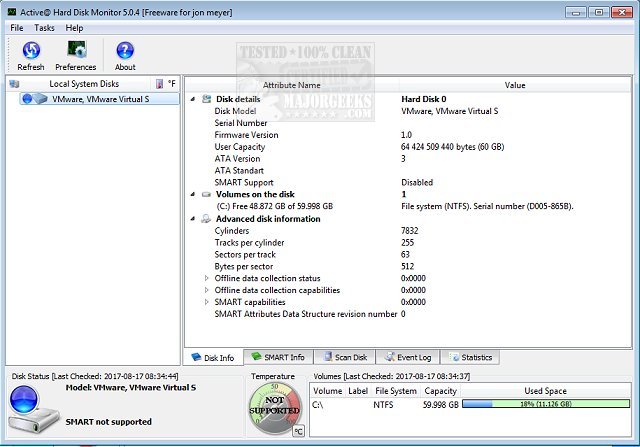Click the Label column header
Screen dimensions: 640x447
(x=358, y=391)
